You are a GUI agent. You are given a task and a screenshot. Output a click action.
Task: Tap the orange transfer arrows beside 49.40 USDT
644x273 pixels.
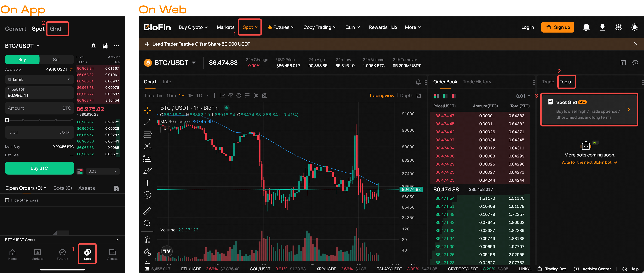[71, 69]
